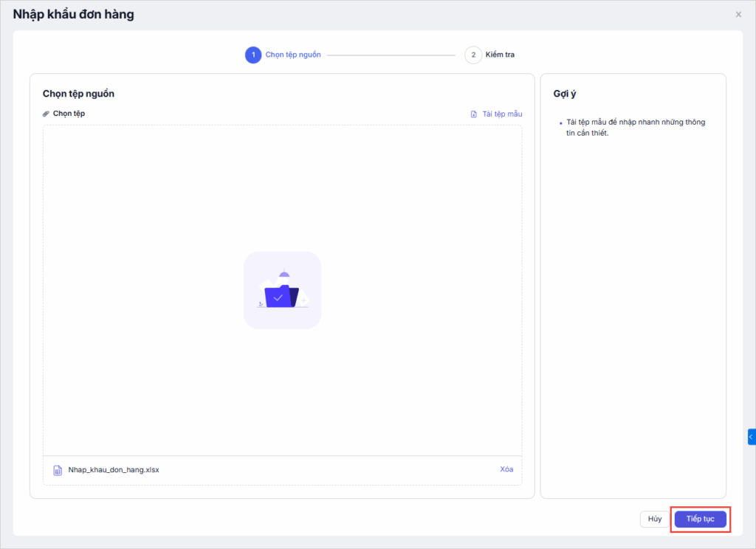Click the xlsx spreadsheet file icon
Image resolution: width=756 pixels, height=549 pixels.
58,470
